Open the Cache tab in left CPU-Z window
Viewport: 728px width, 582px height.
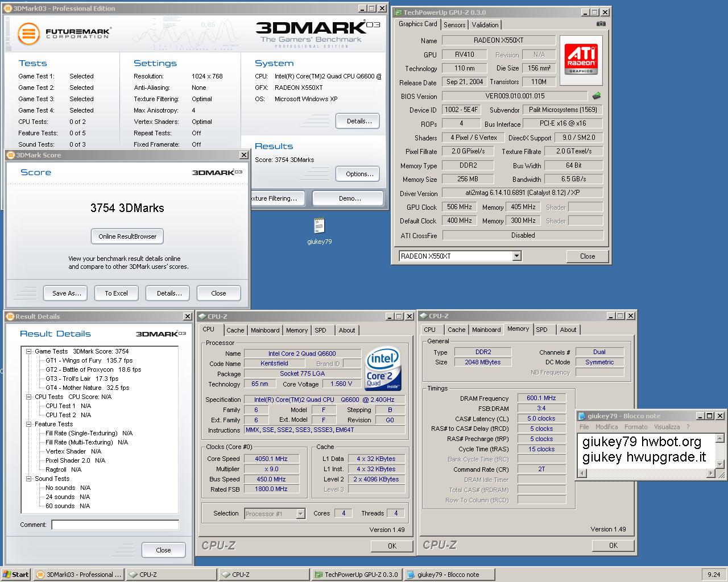pyautogui.click(x=235, y=330)
